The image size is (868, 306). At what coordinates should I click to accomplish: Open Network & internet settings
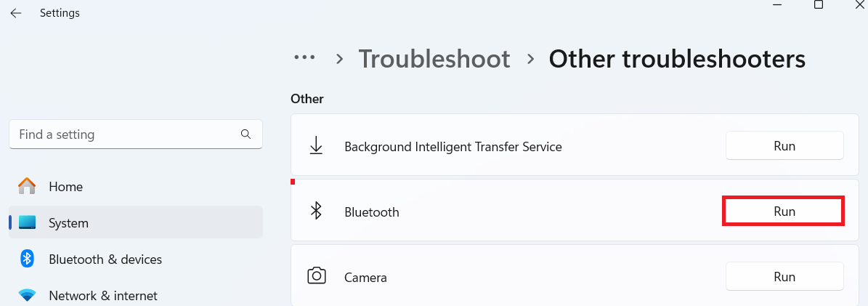coord(103,296)
